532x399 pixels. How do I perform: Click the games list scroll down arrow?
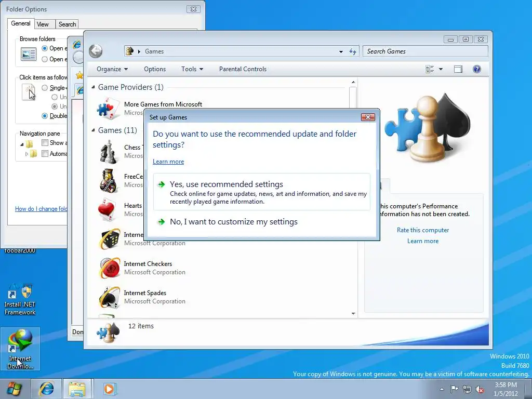[x=353, y=313]
